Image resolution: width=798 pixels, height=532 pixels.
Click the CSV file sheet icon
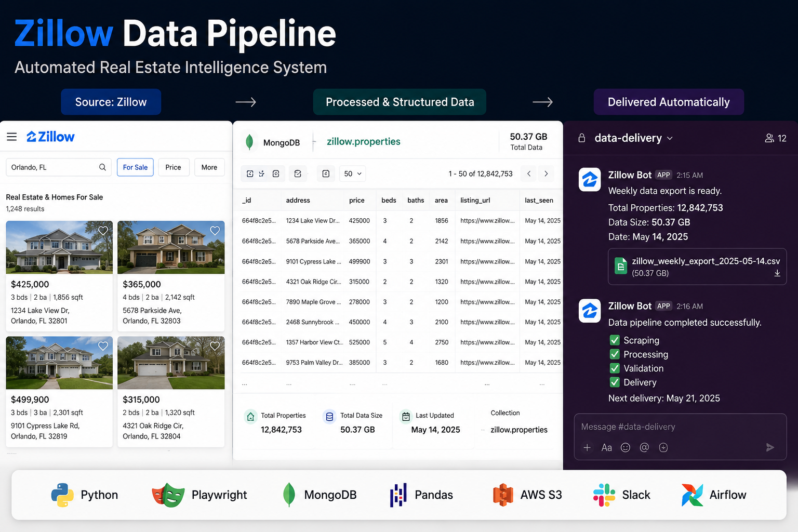[620, 266]
